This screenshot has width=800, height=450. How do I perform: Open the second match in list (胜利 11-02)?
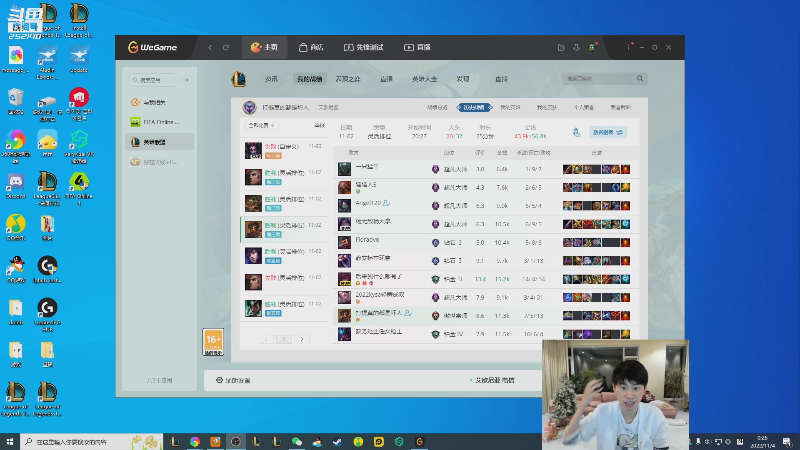coord(284,177)
